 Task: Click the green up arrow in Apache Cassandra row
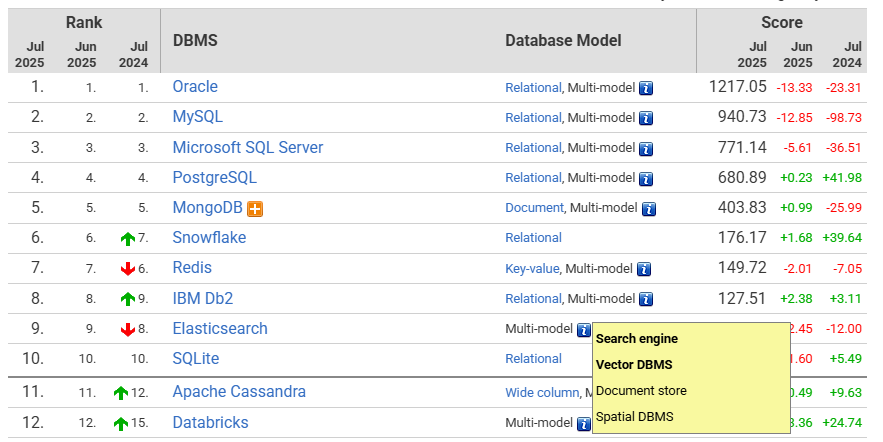tap(121, 393)
